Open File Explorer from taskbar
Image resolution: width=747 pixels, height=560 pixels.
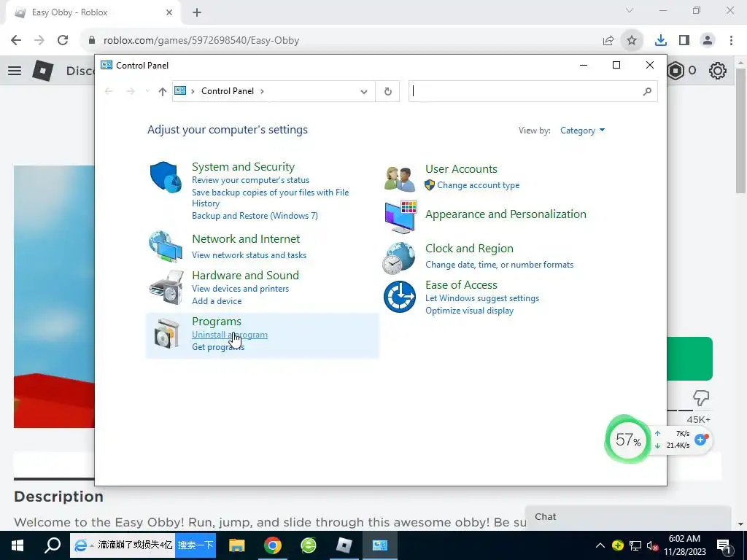(237, 545)
